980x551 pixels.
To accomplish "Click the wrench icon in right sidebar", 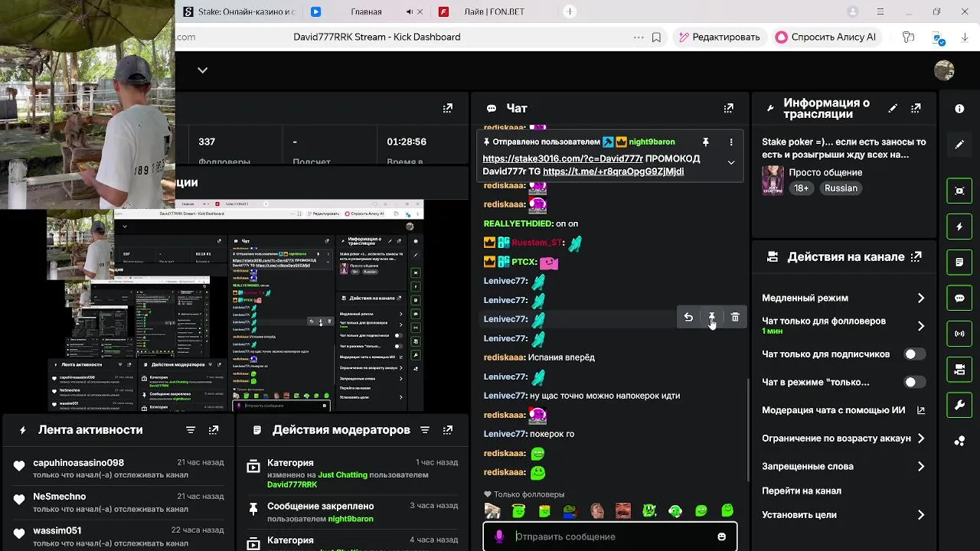I will 959,405.
